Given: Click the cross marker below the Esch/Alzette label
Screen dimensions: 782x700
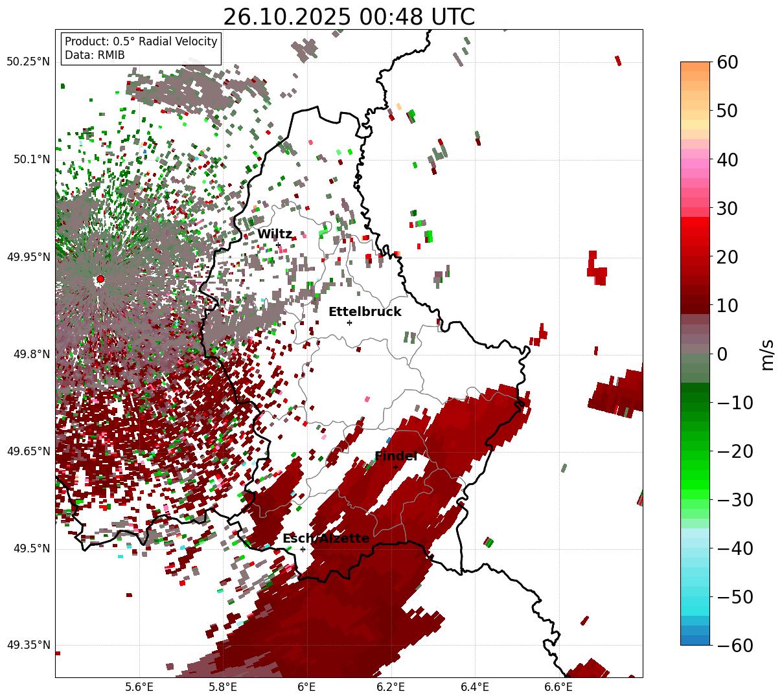Looking at the screenshot, I should tap(303, 549).
